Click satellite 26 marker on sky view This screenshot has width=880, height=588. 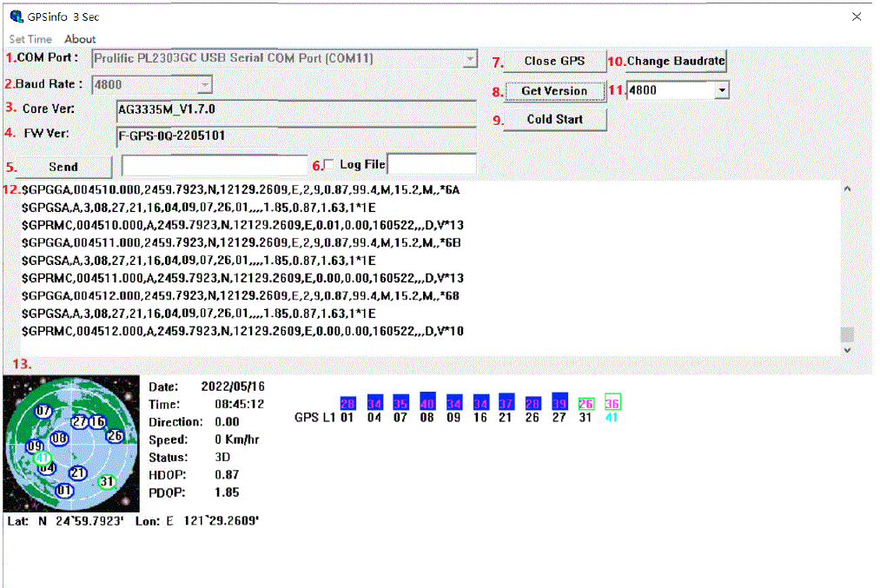[x=115, y=435]
